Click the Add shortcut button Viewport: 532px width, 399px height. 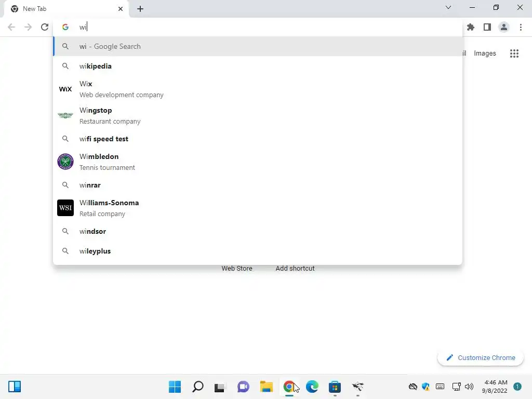coord(295,268)
